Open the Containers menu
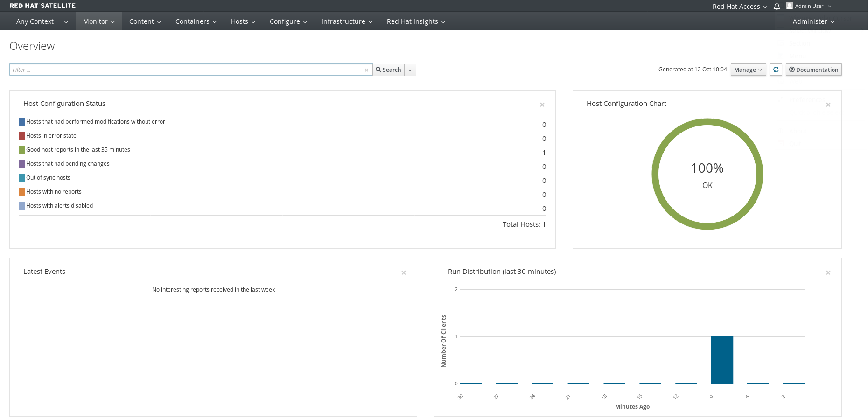 196,21
